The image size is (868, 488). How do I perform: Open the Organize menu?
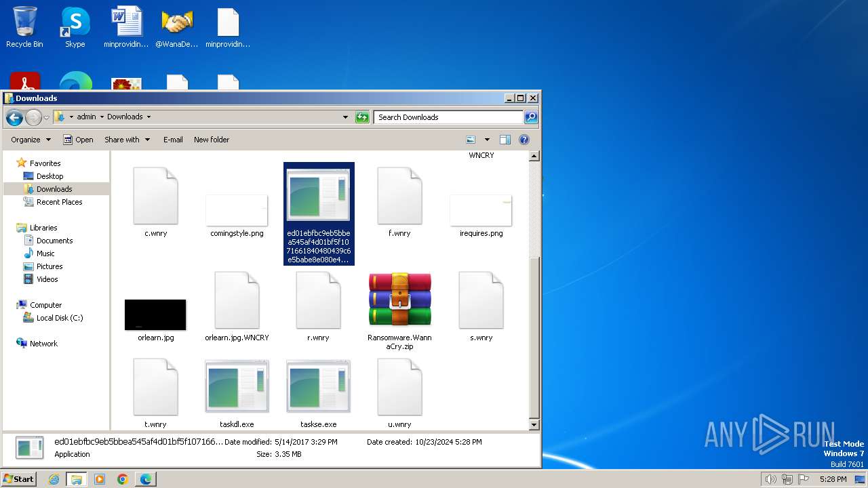coord(31,140)
